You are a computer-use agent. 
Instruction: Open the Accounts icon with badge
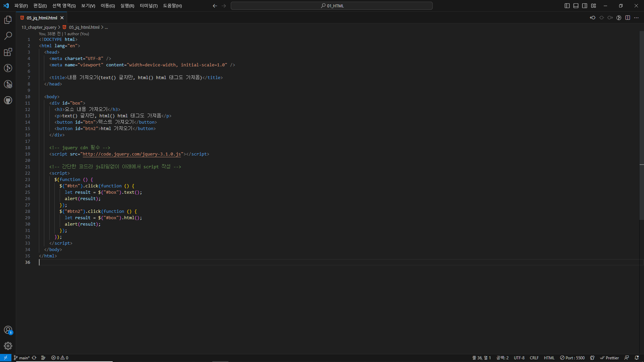8,330
